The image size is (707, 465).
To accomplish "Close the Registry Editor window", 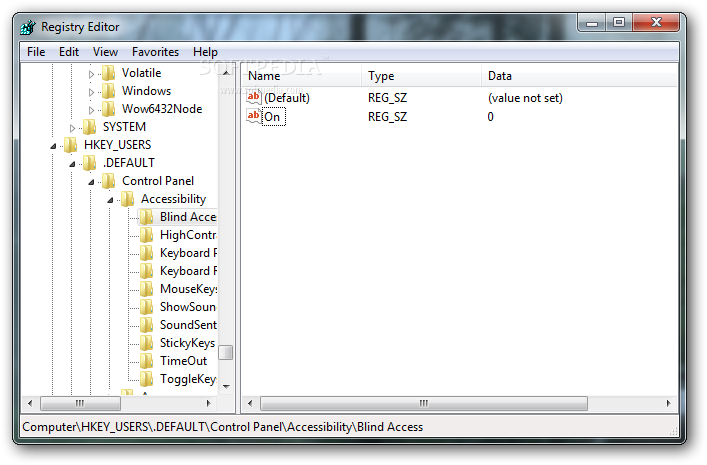I will click(x=656, y=23).
